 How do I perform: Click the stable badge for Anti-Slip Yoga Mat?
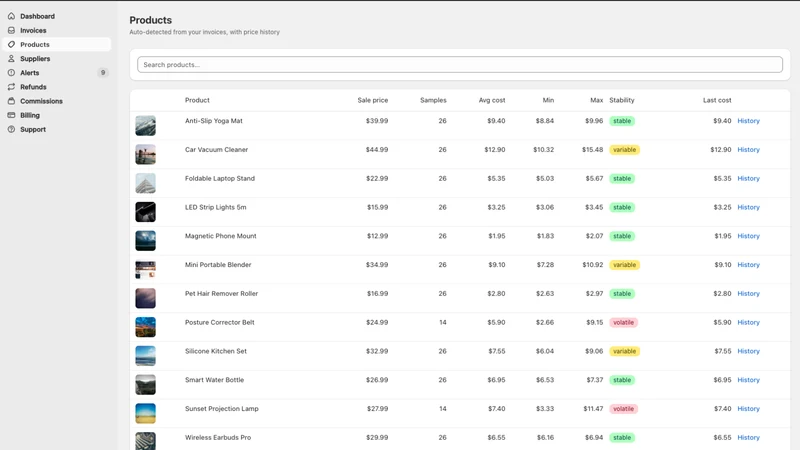point(622,121)
